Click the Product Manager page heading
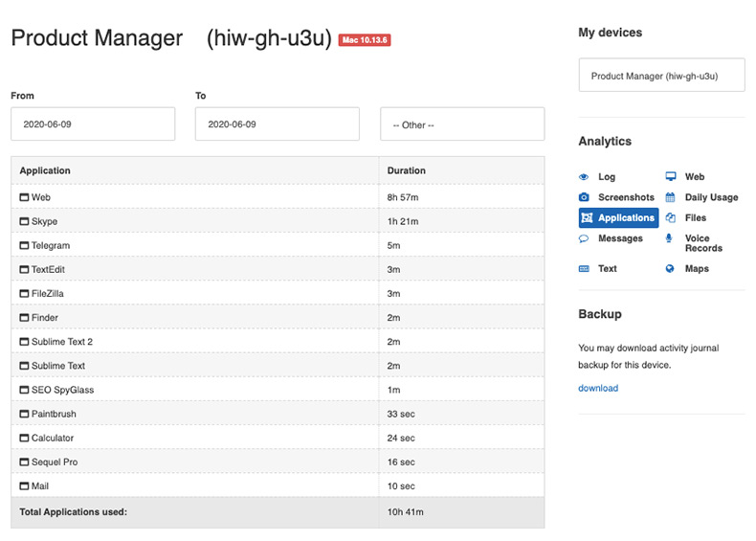 click(x=97, y=37)
